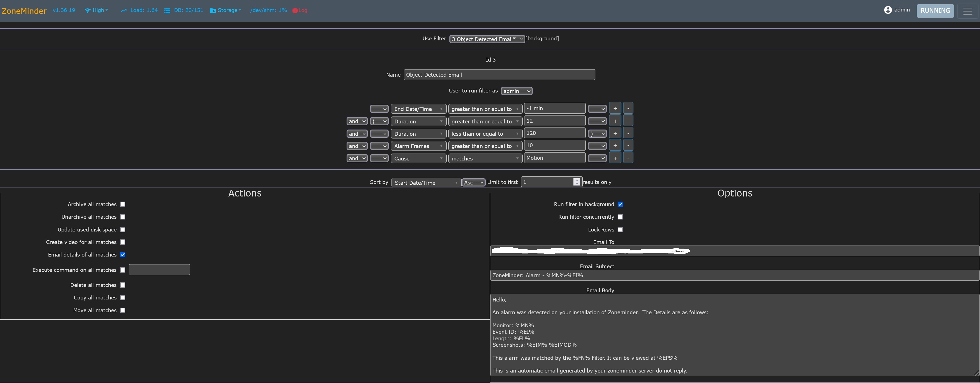Click the 'Load: 1.64' status text
Image resolution: width=980 pixels, height=383 pixels.
tap(144, 10)
